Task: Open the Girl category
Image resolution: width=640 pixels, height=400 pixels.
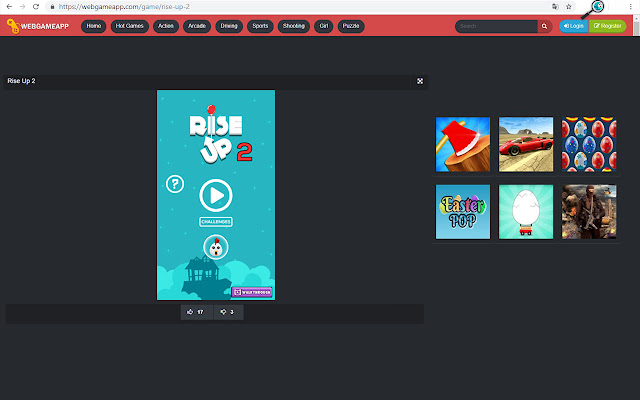Action: pos(324,26)
